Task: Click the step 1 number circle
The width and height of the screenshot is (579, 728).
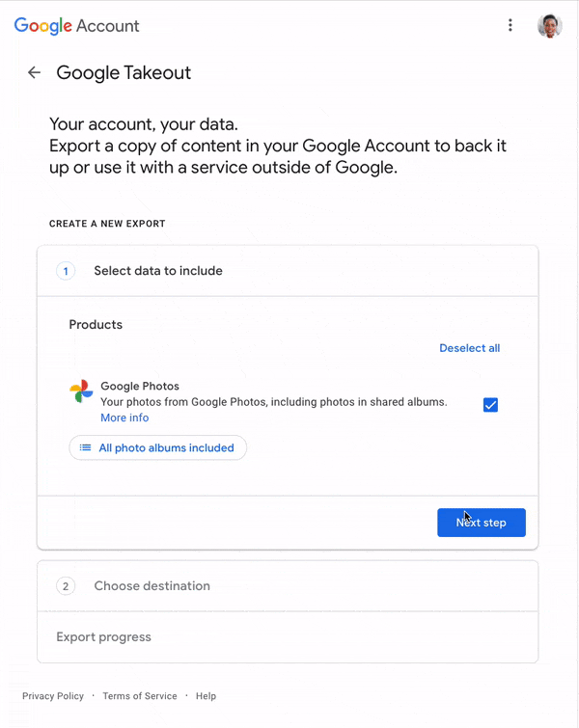Action: pyautogui.click(x=66, y=271)
